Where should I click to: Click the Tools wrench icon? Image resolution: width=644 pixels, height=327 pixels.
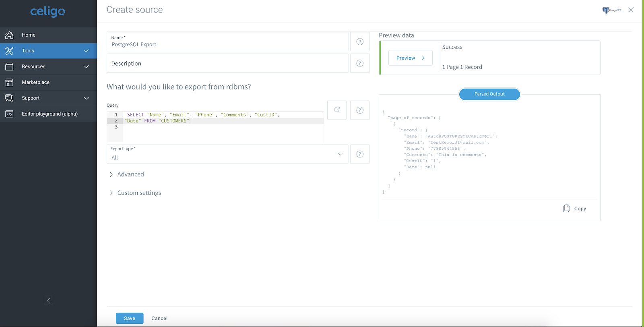9,51
